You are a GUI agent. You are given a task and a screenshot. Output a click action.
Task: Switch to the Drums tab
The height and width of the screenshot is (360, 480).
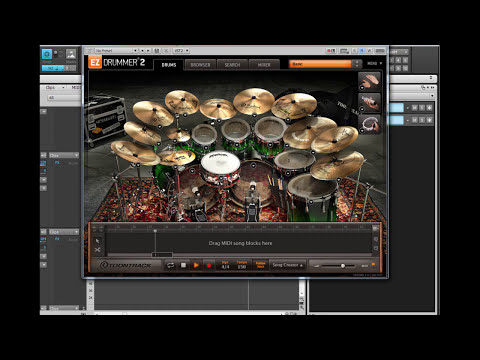coord(169,65)
